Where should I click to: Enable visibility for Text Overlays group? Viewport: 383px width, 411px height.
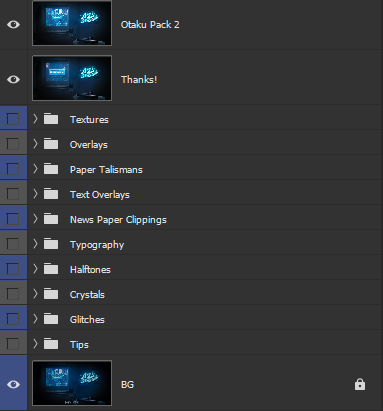click(x=13, y=194)
